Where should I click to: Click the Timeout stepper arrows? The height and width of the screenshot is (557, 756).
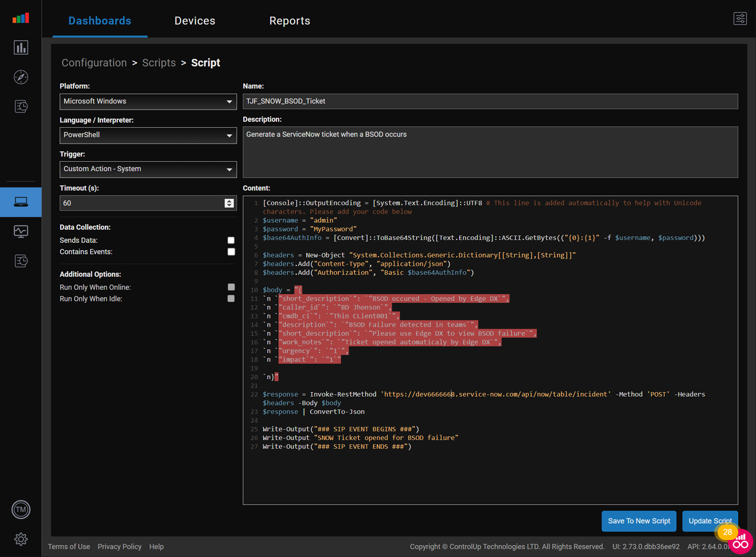[229, 203]
